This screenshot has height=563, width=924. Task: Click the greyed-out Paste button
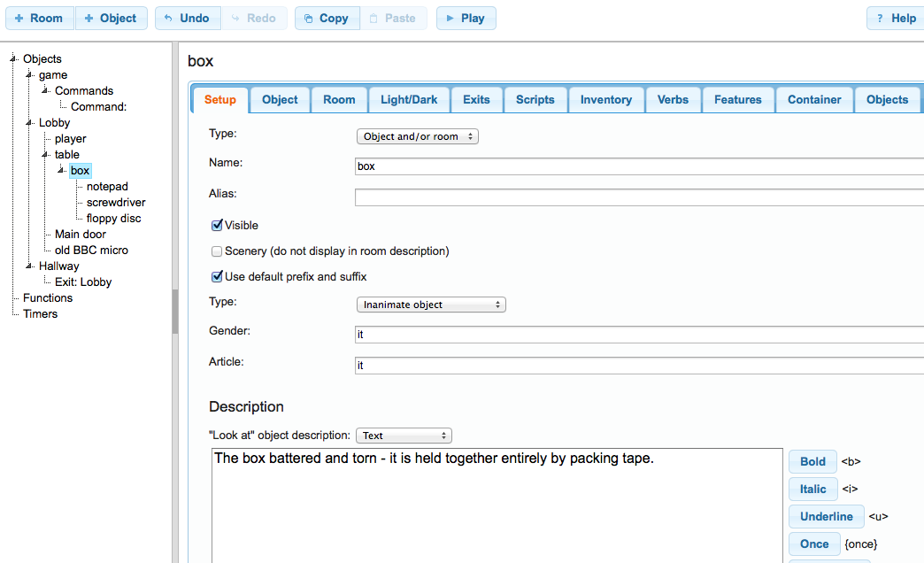pos(393,18)
